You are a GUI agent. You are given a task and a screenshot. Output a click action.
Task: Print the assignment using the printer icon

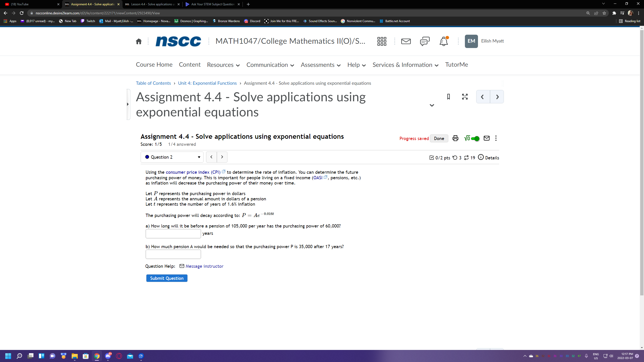point(455,138)
